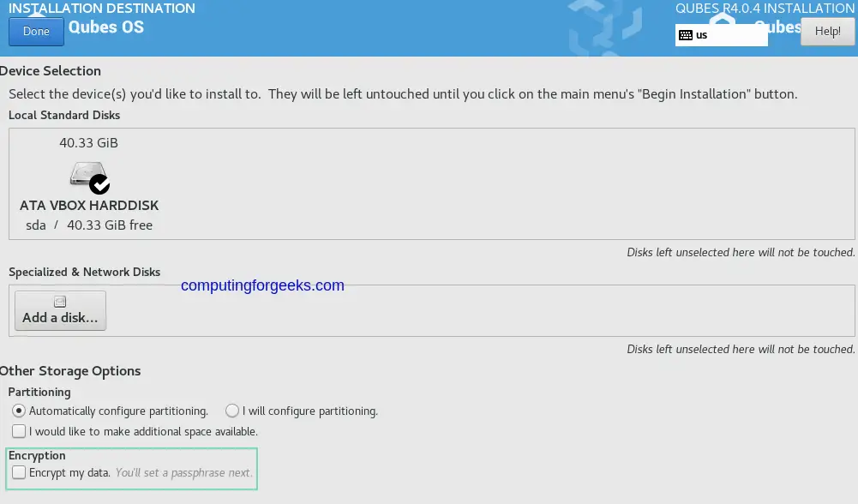Select the ATA VBOX HARDDISK drive icon
The height and width of the screenshot is (504, 858).
click(x=89, y=177)
